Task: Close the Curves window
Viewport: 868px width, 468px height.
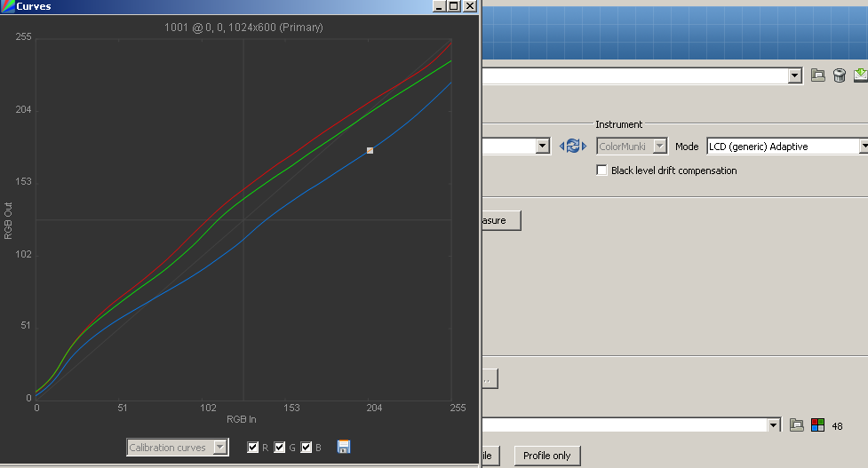Action: 469,6
